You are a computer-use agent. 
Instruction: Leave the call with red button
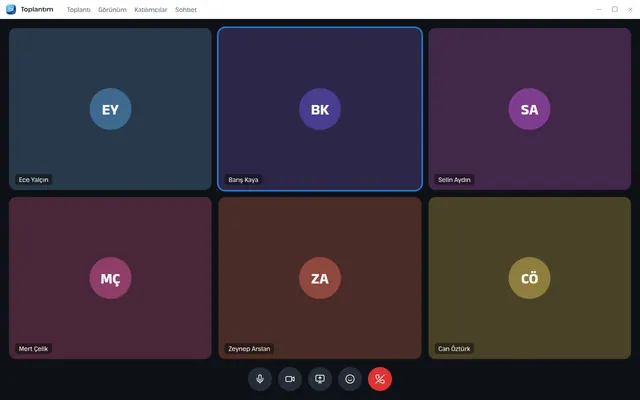point(380,379)
